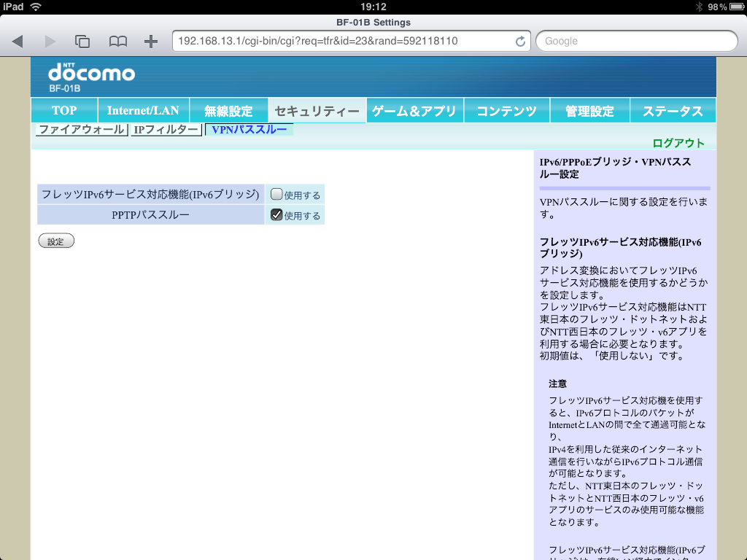Open the コンテンツ tab
The image size is (747, 560).
pos(506,111)
